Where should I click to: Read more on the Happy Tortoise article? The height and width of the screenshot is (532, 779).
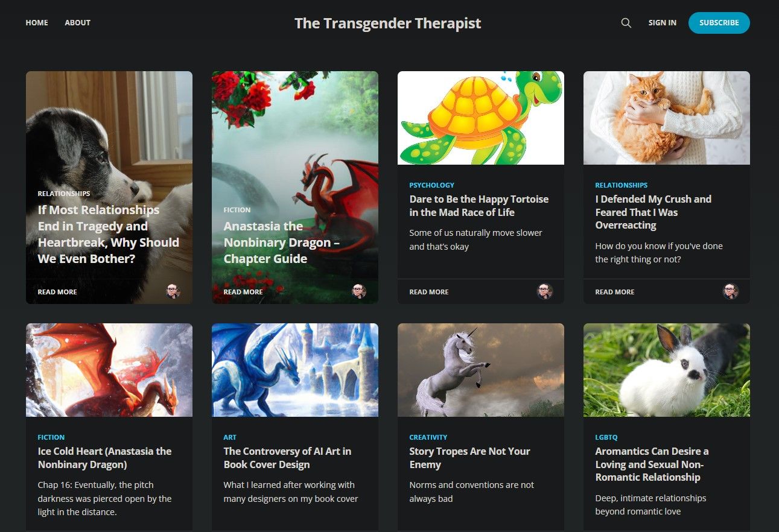click(x=429, y=292)
